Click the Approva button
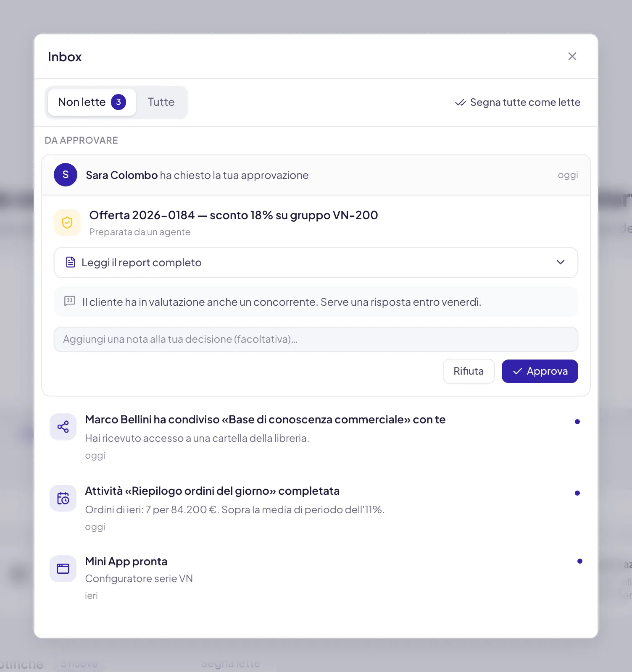This screenshot has width=632, height=672. [x=540, y=371]
